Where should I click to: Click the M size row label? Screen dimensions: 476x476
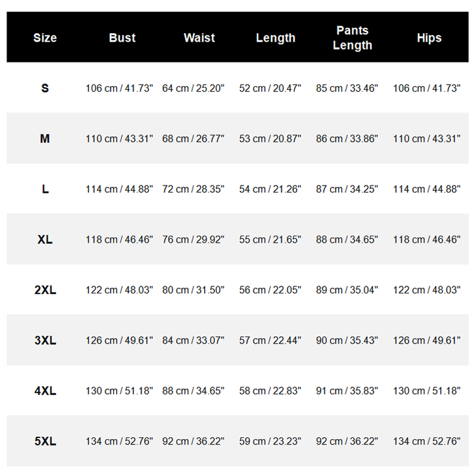pos(45,139)
